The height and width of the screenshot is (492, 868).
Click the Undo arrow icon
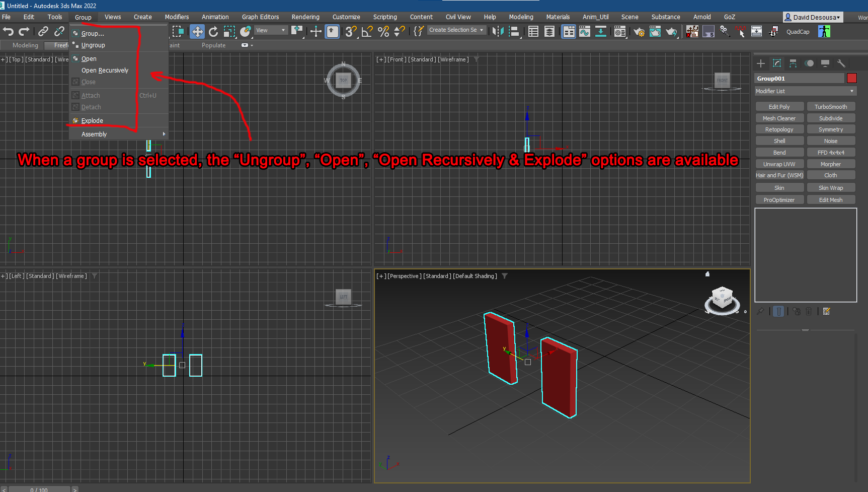click(8, 31)
